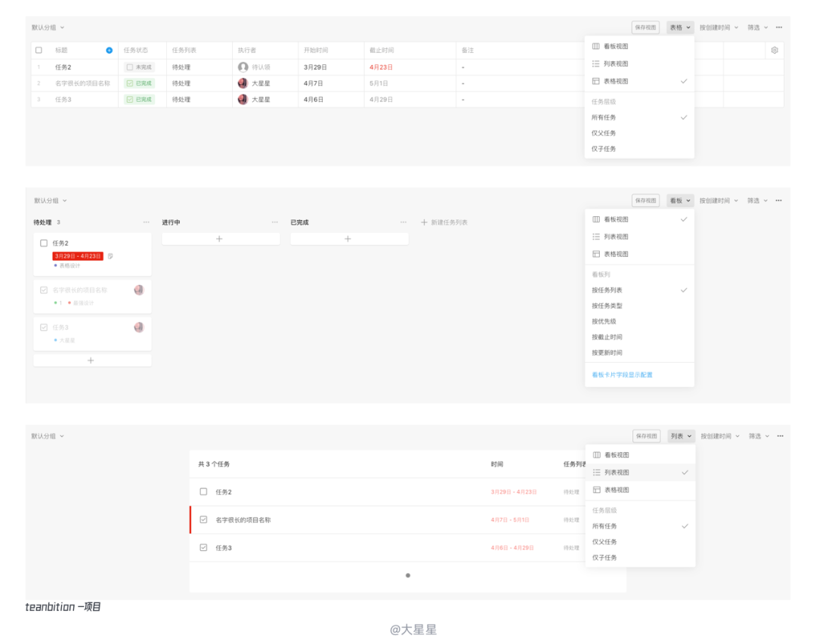Image resolution: width=816 pixels, height=644 pixels.
Task: Click 新建任务列表 to add a kanban column
Action: 444,222
